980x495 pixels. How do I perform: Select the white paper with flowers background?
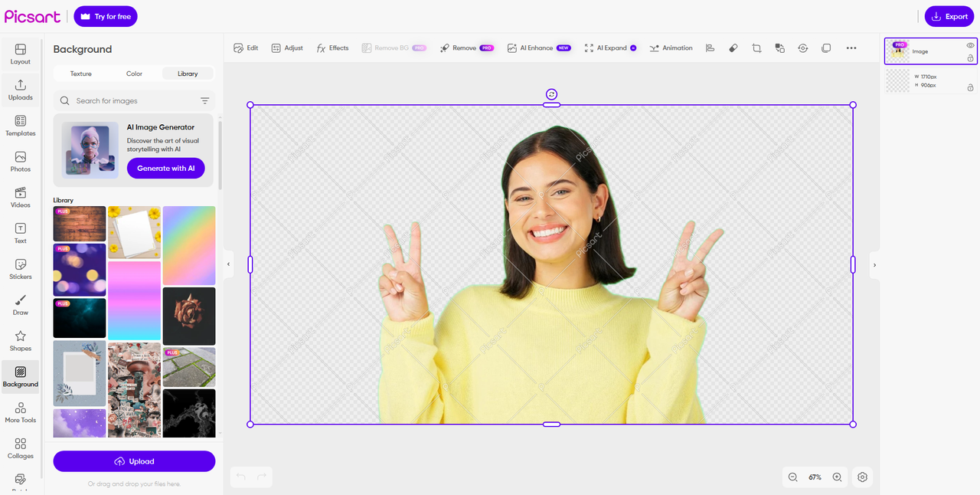pyautogui.click(x=134, y=232)
